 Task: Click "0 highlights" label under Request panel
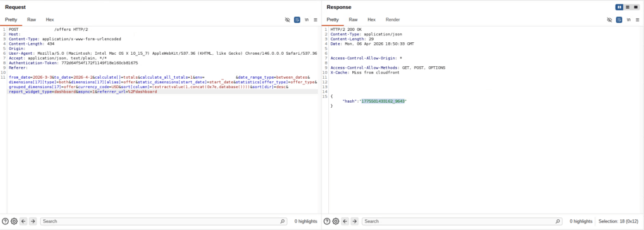tap(306, 221)
